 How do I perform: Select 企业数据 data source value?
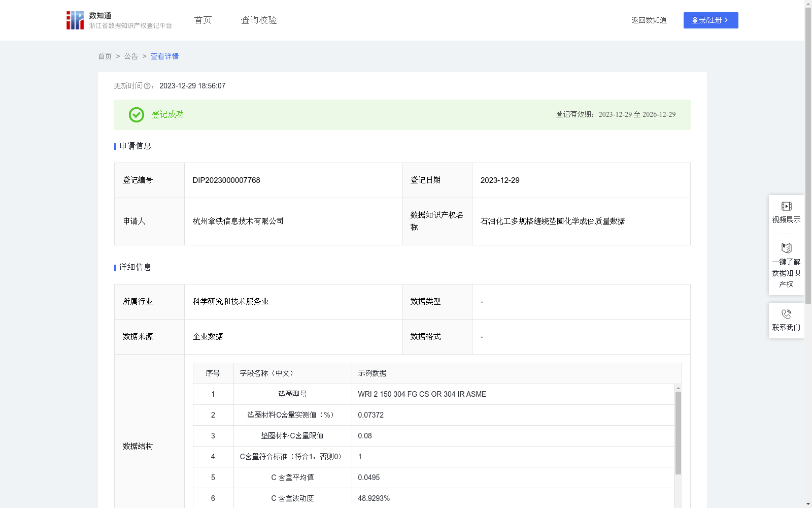pyautogui.click(x=208, y=337)
